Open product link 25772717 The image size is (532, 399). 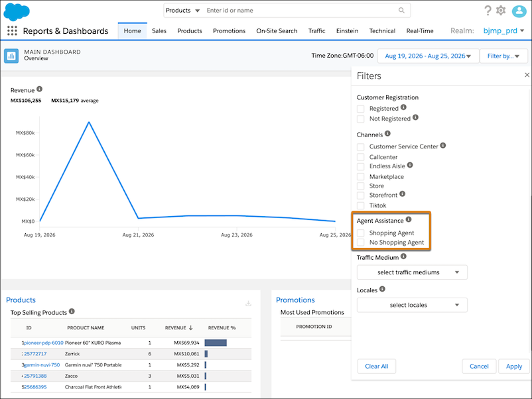35,354
